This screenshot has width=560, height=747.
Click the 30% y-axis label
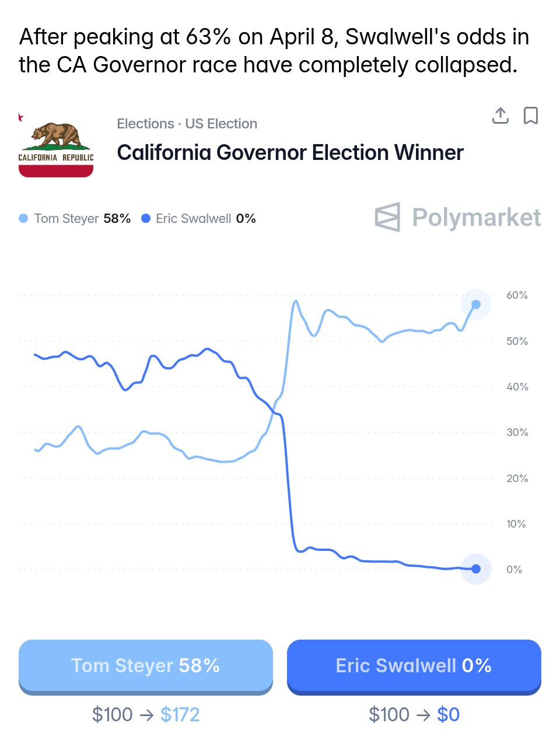[517, 432]
